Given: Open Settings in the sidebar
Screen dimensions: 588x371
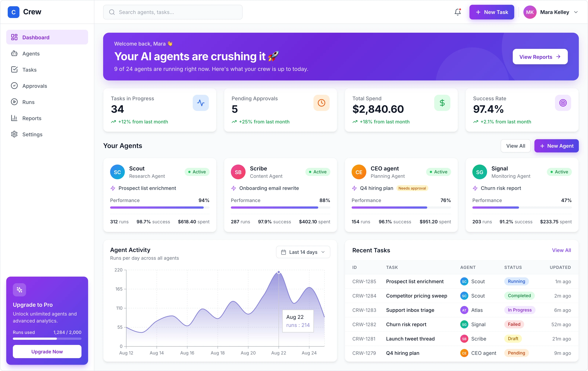Looking at the screenshot, I should coord(47,134).
